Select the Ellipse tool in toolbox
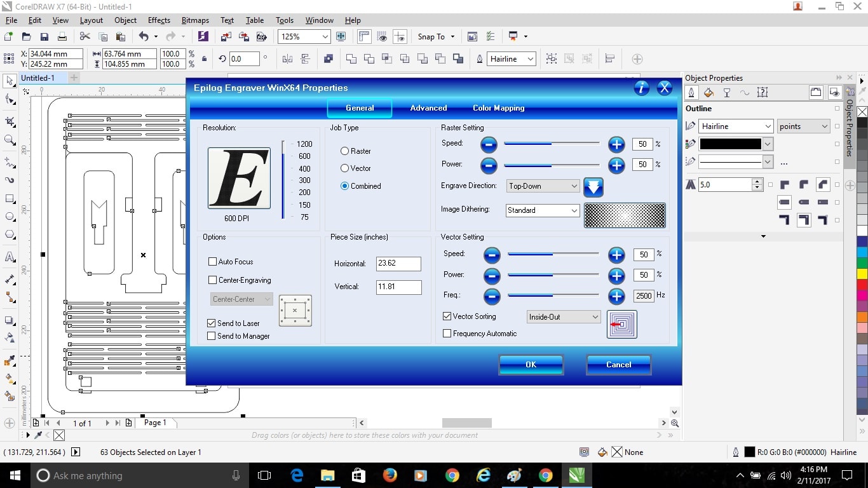 point(10,217)
